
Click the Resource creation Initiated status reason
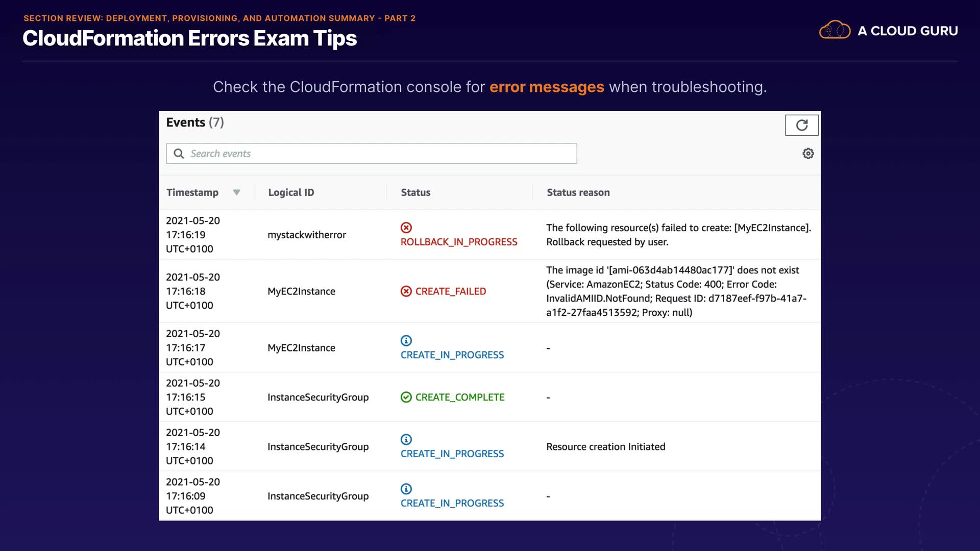tap(606, 446)
